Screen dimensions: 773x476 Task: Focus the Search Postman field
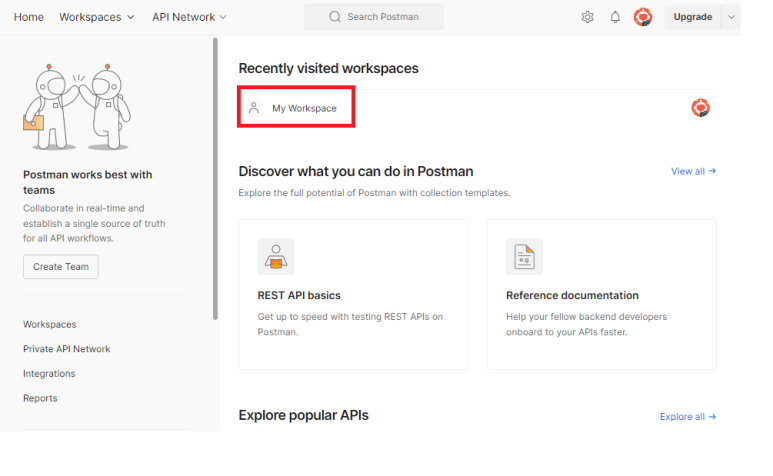pos(374,17)
